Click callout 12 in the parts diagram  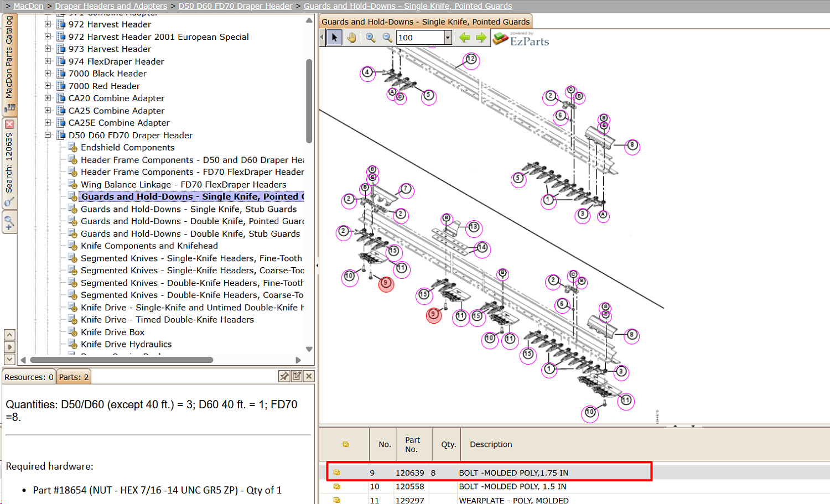pyautogui.click(x=471, y=59)
